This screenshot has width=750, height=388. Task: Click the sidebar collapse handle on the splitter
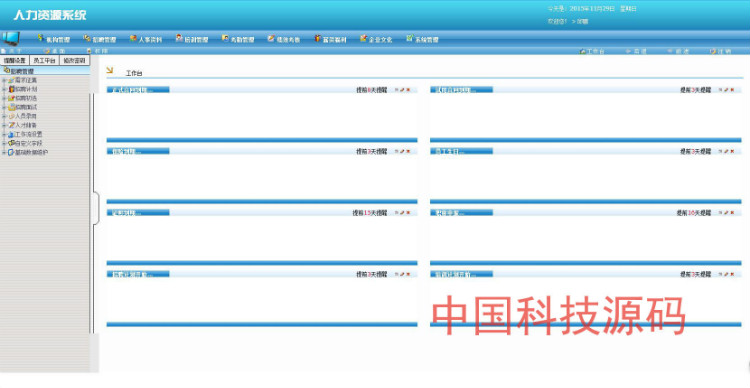coord(96,208)
